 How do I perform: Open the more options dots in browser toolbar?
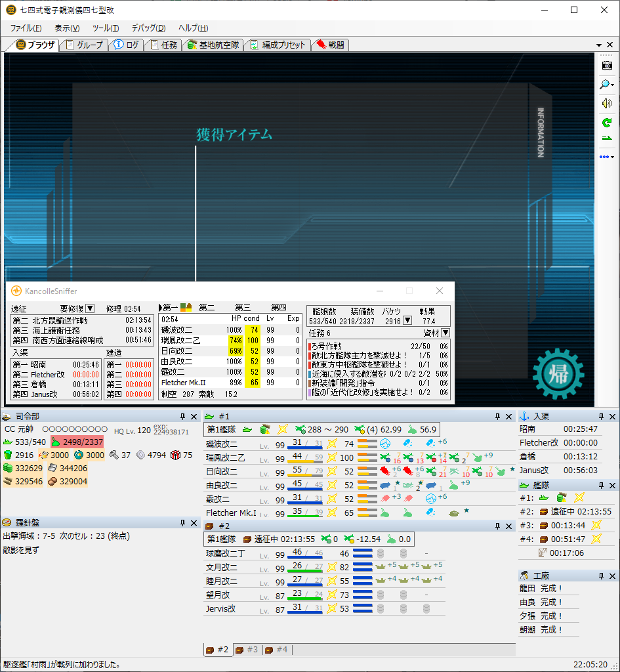(x=607, y=157)
